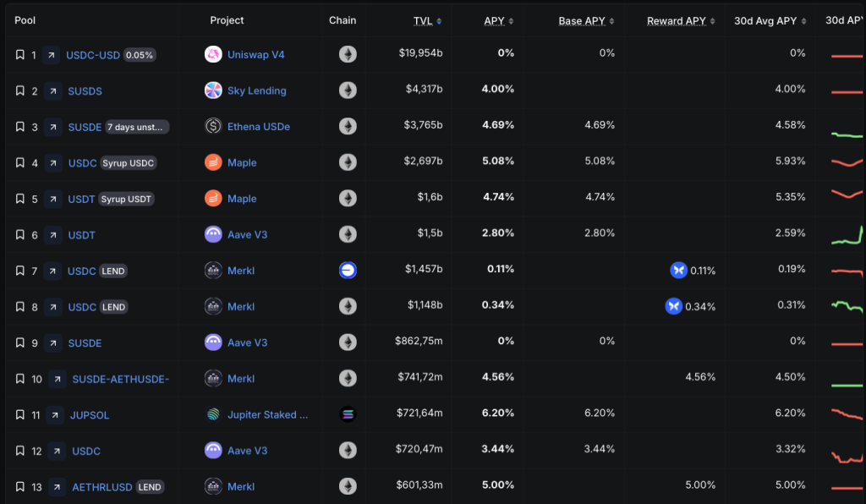Open the Maple project link for Syrup USDC
866x504 pixels.
[242, 162]
